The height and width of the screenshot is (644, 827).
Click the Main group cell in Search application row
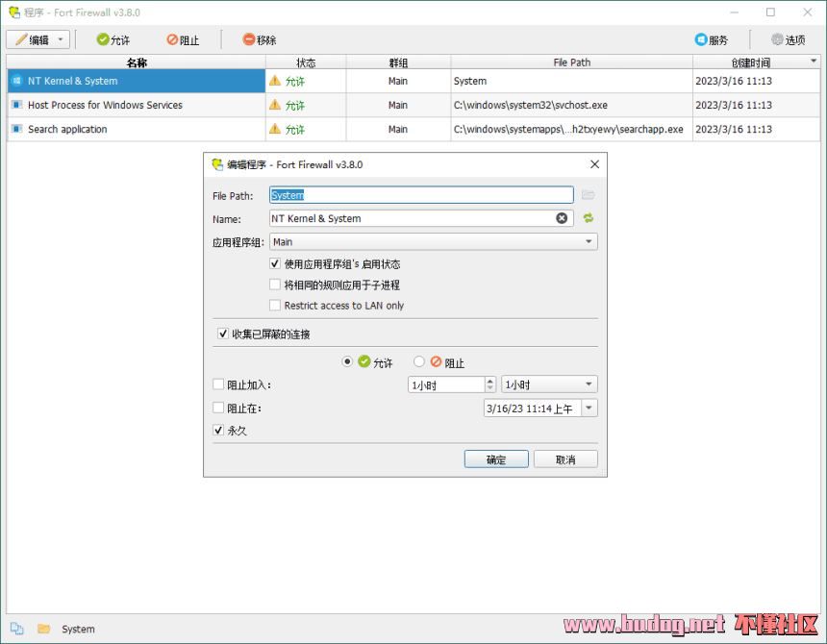click(x=398, y=129)
